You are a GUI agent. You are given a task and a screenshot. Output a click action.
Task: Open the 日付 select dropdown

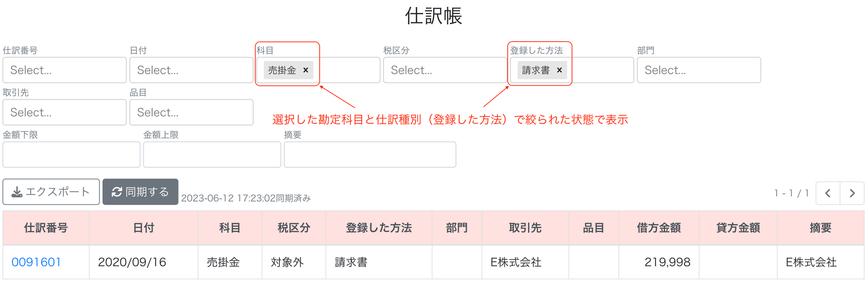(x=191, y=70)
